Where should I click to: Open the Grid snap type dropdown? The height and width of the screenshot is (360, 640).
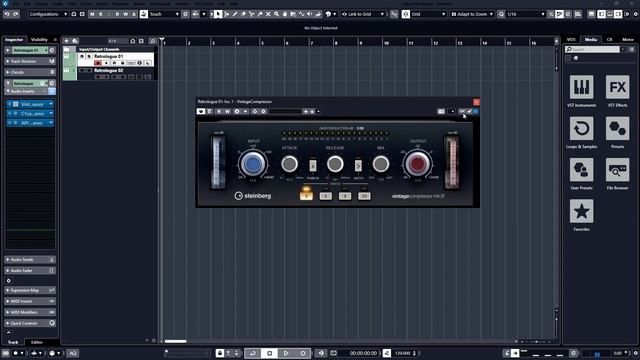pyautogui.click(x=428, y=14)
